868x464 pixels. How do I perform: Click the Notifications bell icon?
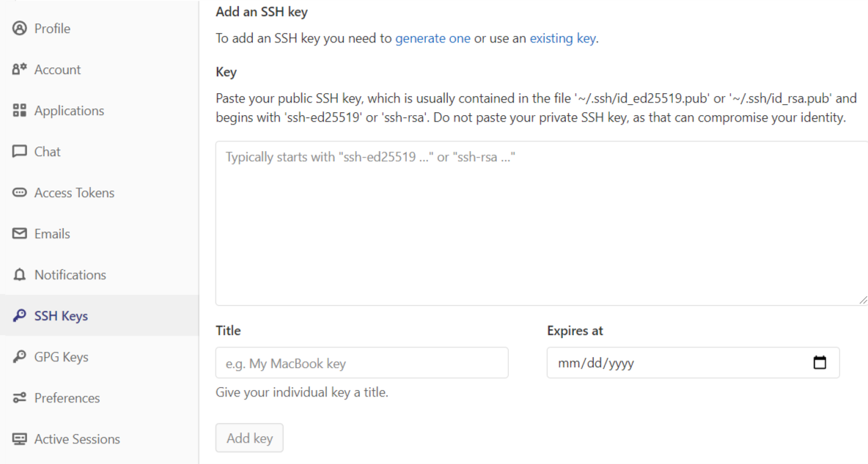coord(20,275)
